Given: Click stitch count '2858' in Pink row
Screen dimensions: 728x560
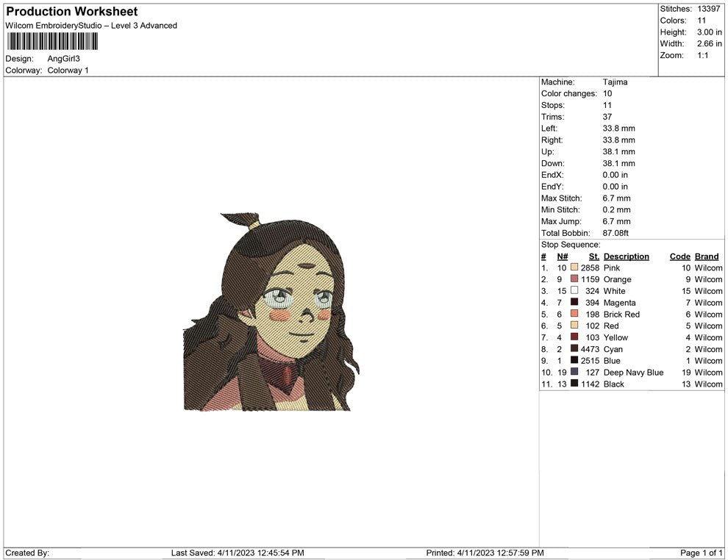Looking at the screenshot, I should [590, 268].
